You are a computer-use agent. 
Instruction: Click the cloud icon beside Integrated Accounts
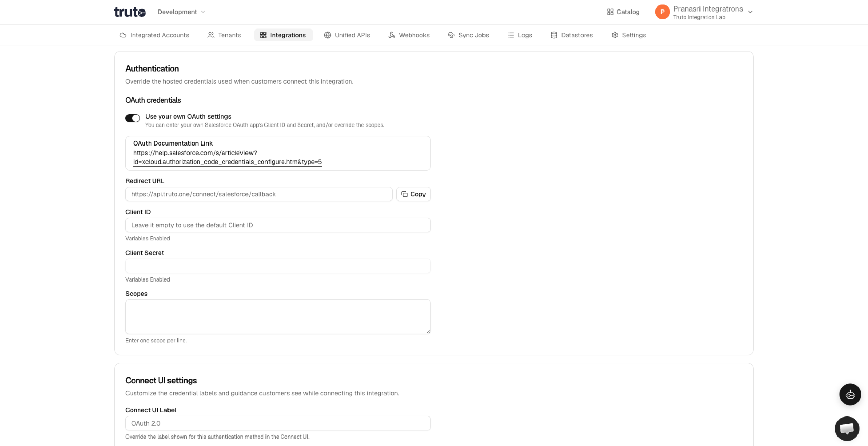[123, 35]
